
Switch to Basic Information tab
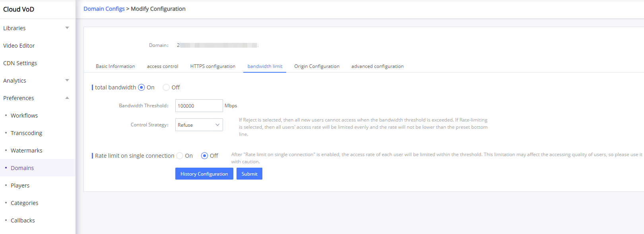pyautogui.click(x=115, y=66)
